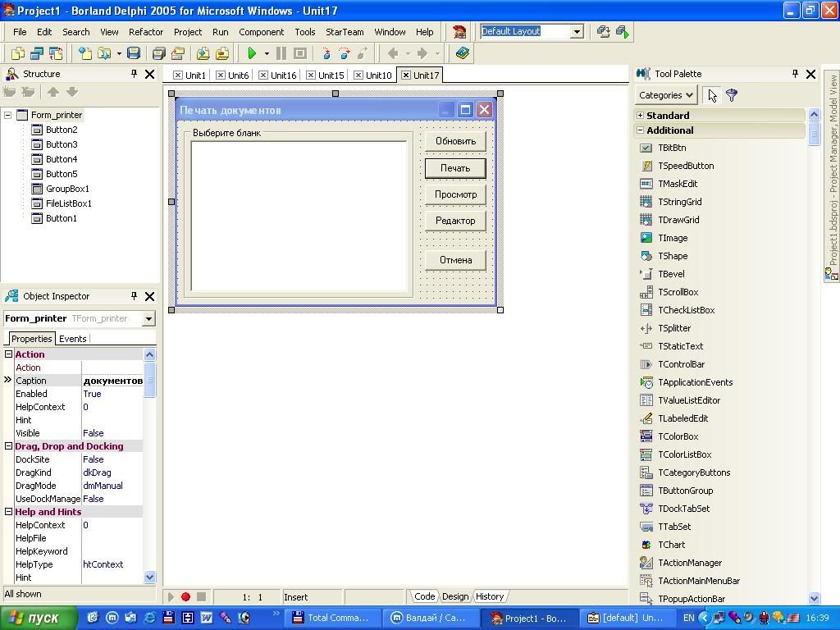Click the Save Current Desktop layout icon
The image size is (840, 630).
click(x=603, y=32)
